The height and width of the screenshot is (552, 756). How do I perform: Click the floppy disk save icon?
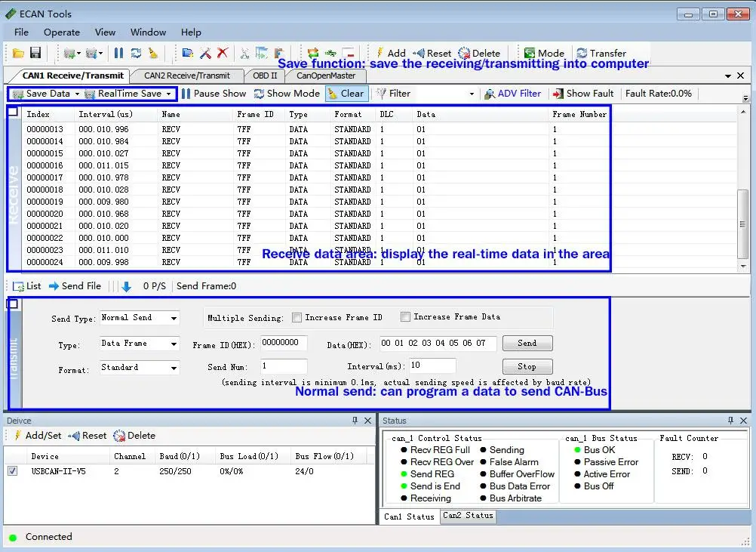35,53
